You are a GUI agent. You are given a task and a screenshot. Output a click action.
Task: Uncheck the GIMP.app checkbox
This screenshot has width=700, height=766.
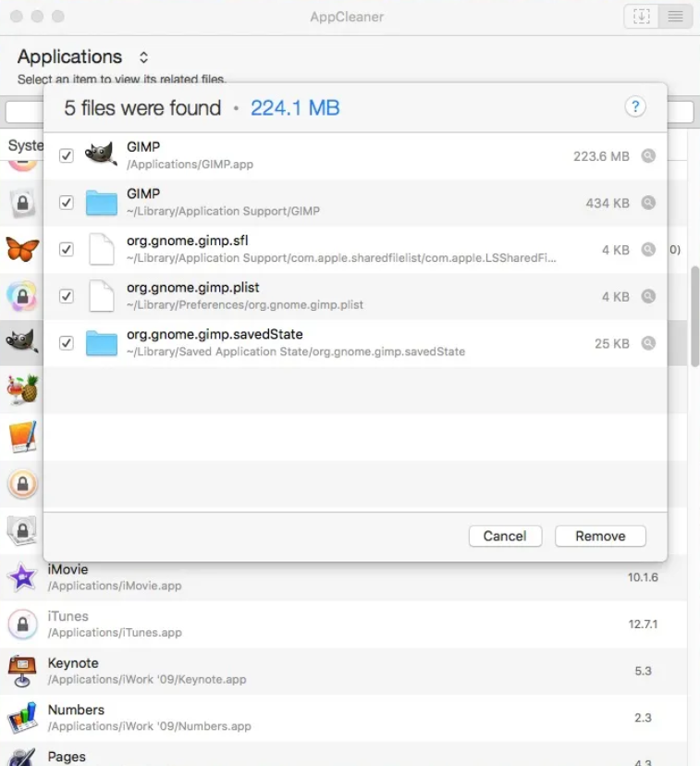click(x=67, y=155)
